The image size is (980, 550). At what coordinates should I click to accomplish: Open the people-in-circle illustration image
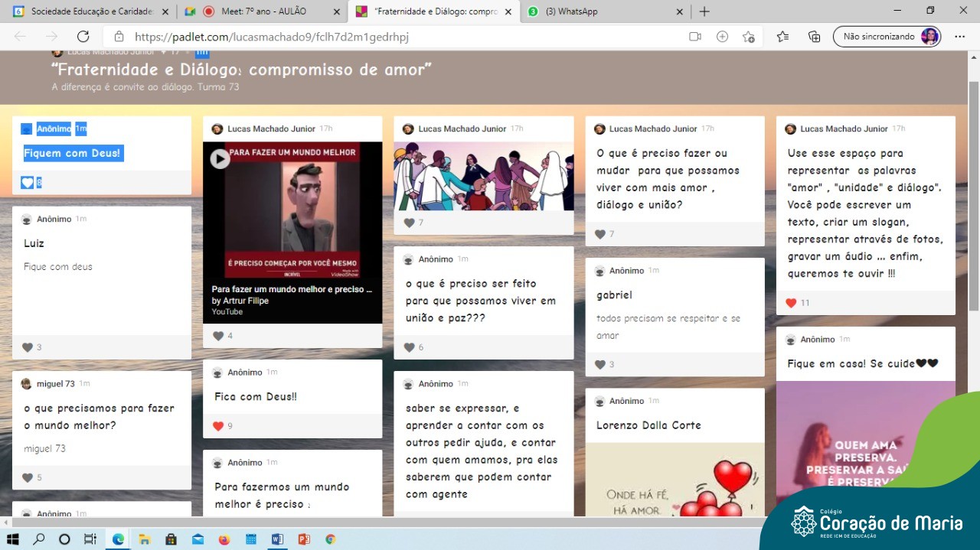(x=483, y=176)
